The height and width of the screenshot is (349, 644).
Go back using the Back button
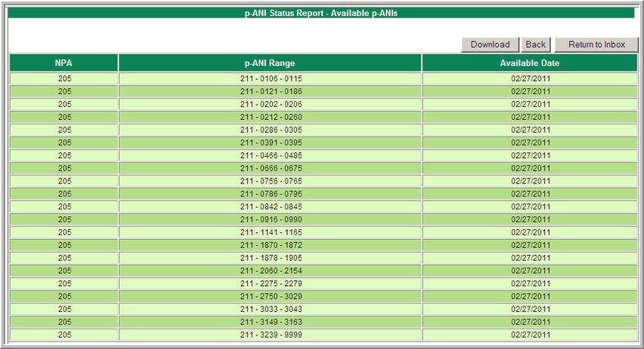(536, 45)
